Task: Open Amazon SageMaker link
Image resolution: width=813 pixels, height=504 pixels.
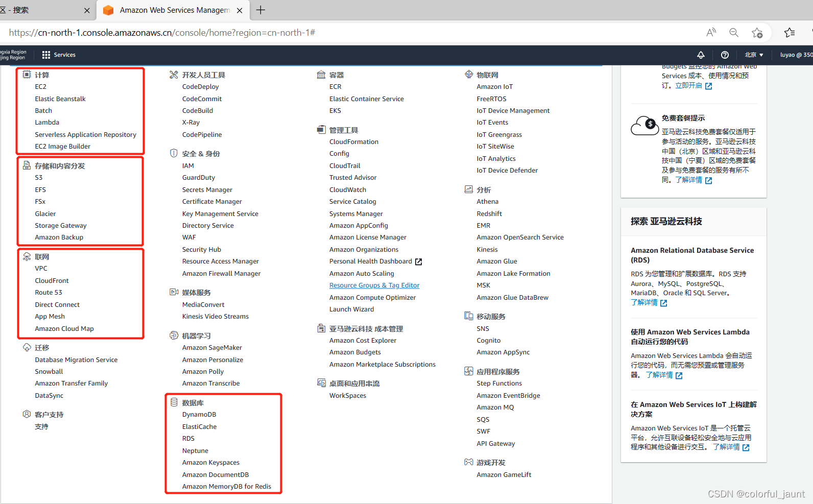Action: click(212, 348)
